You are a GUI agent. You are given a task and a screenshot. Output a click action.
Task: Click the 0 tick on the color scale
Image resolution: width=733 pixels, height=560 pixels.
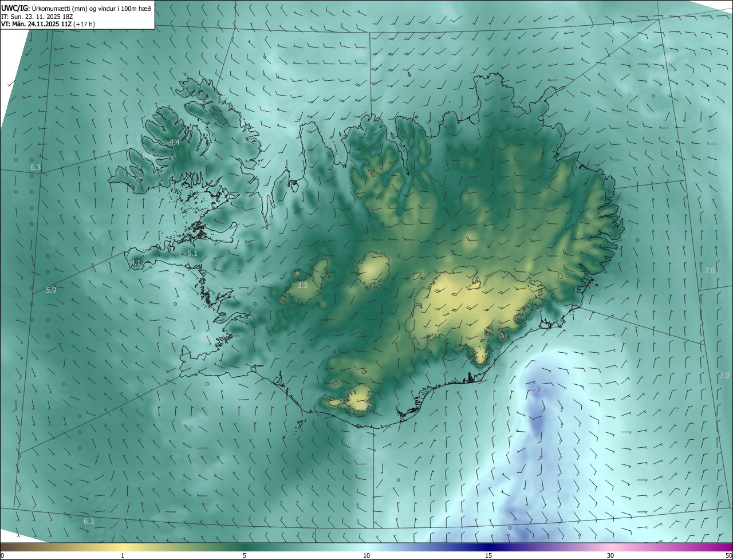[x=2, y=555]
